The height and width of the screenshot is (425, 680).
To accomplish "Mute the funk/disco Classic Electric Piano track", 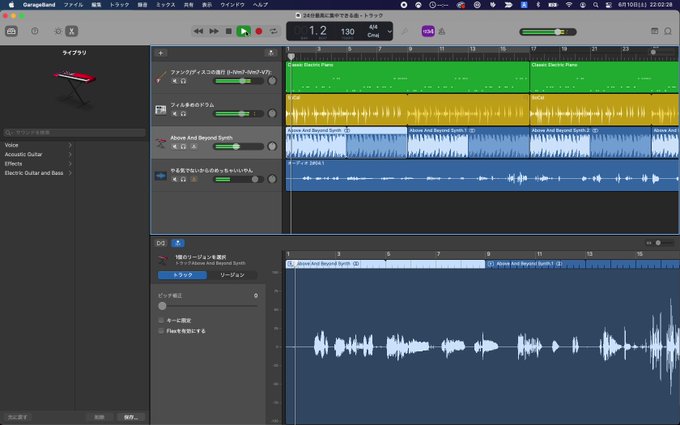I will 175,81.
